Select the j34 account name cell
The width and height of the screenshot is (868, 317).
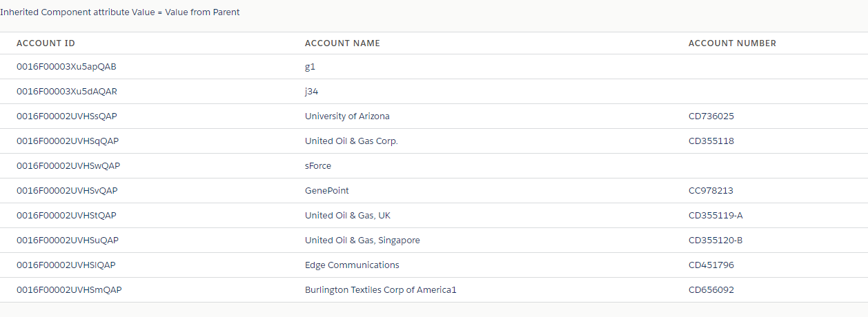(x=311, y=92)
